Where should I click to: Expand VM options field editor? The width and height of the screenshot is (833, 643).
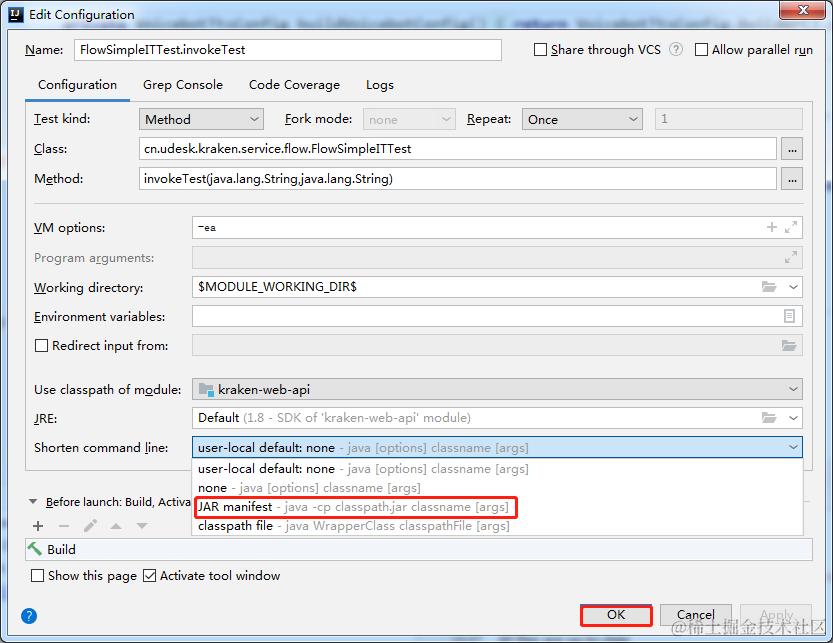point(790,227)
